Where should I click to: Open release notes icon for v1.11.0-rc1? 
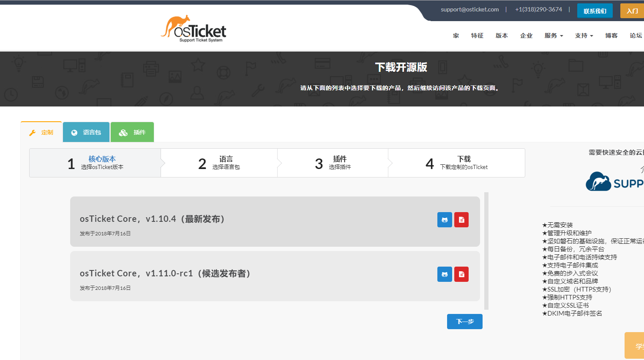coord(461,274)
